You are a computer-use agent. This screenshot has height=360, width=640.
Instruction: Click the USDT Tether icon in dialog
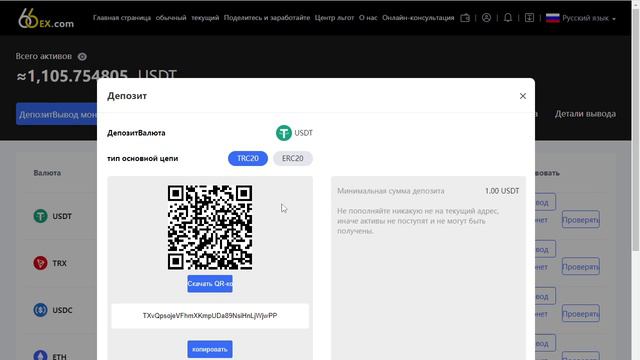(284, 133)
